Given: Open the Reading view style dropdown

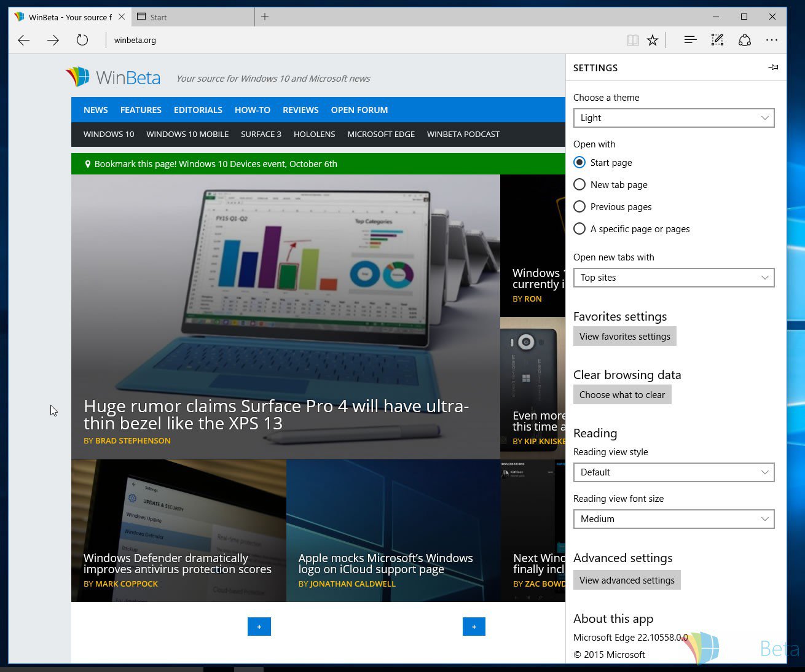Looking at the screenshot, I should (x=673, y=472).
